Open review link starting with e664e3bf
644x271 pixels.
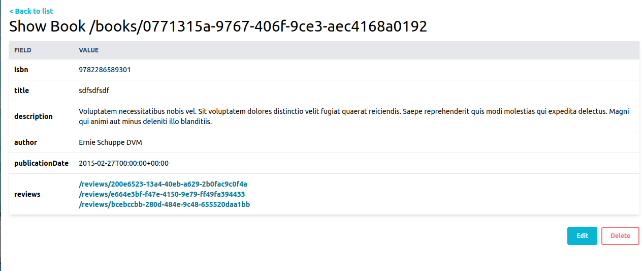162,194
